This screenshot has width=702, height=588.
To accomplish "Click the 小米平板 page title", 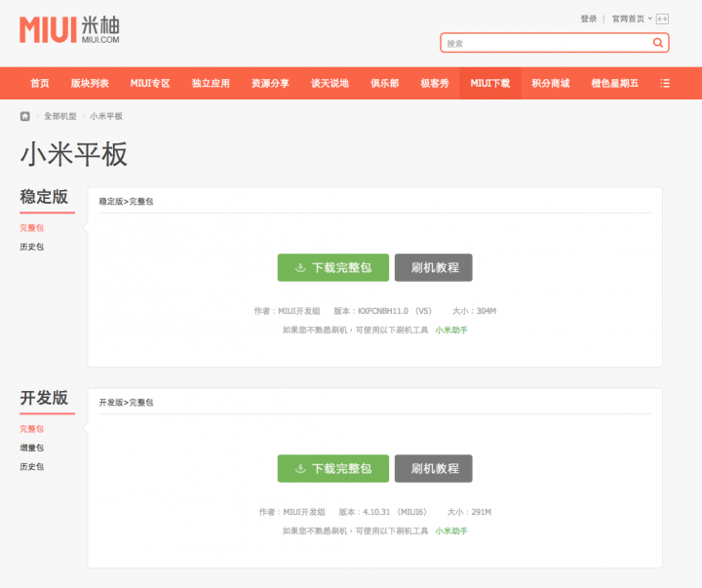I will pos(74,154).
